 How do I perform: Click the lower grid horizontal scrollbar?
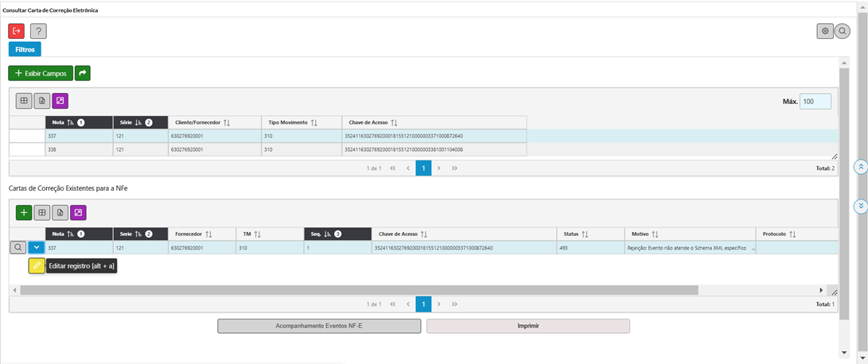tap(358, 290)
